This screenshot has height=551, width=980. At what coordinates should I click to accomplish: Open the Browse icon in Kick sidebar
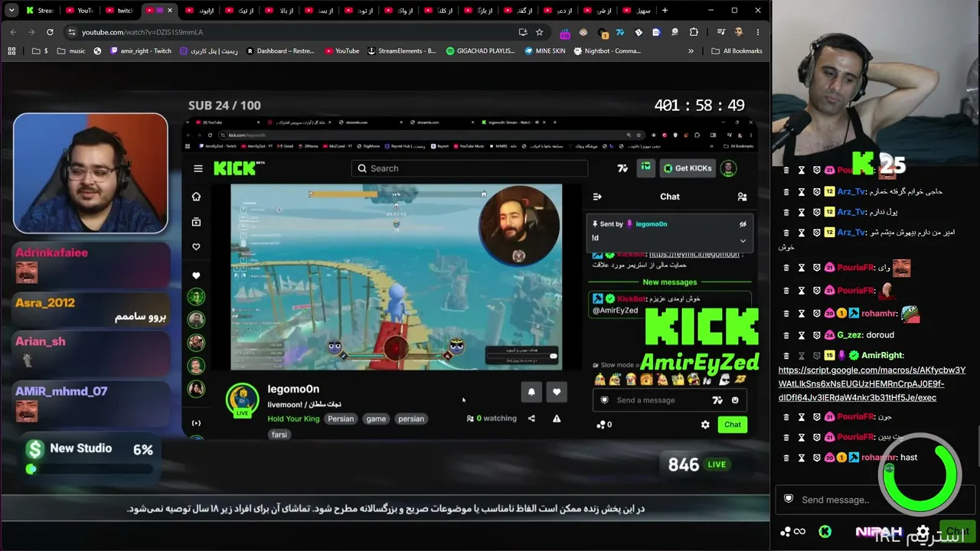[196, 222]
